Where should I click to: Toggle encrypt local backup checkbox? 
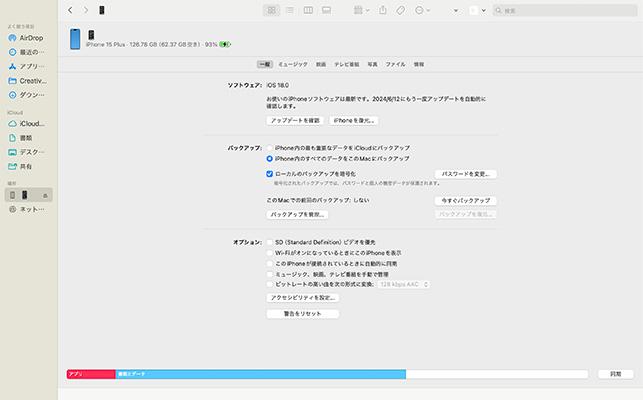tap(269, 174)
